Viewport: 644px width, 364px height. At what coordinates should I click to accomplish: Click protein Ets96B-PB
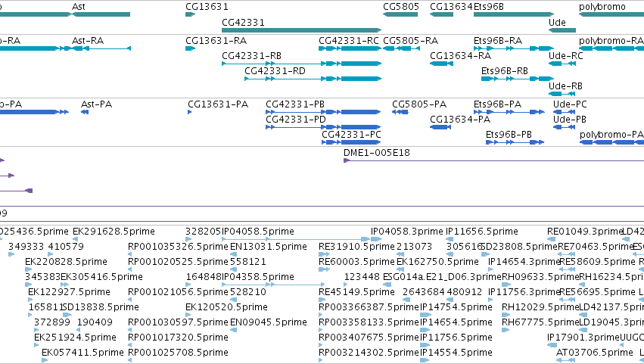tap(509, 135)
